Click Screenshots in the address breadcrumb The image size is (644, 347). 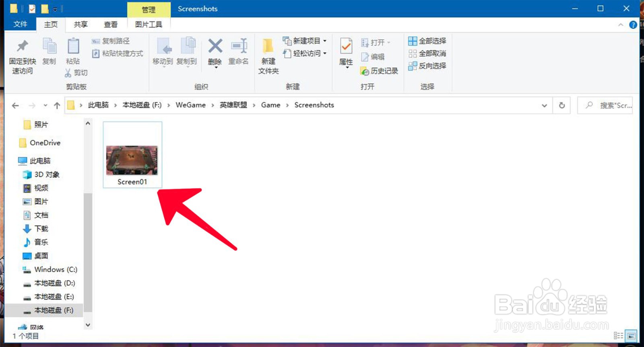314,105
